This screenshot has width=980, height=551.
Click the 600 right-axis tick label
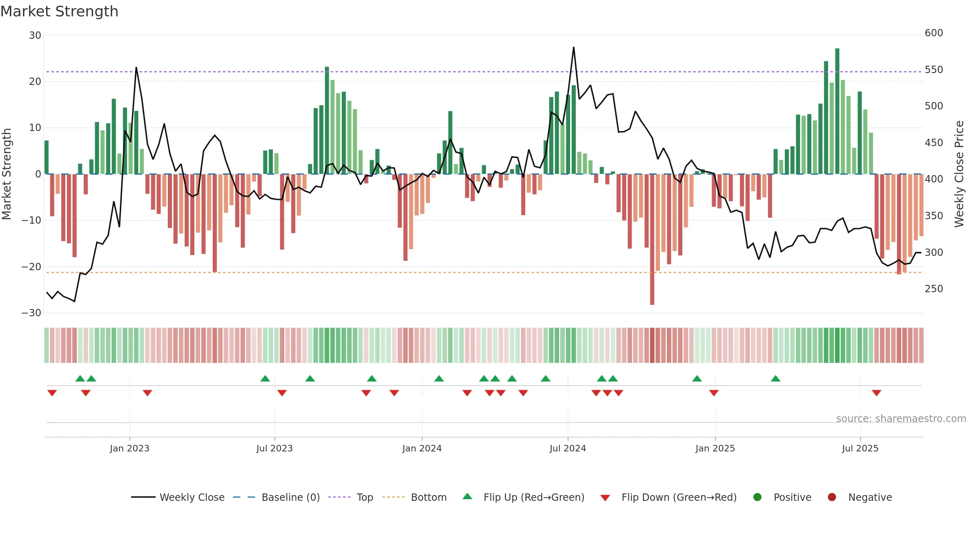click(934, 33)
